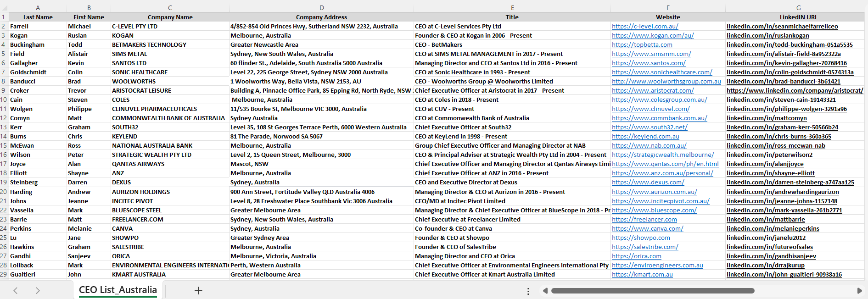Select address cell Mascot, NSW

pos(321,164)
